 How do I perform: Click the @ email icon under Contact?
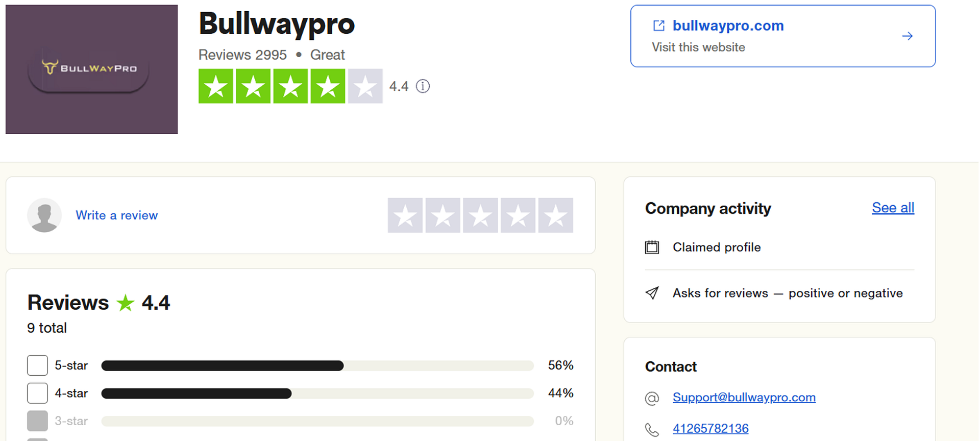coord(652,398)
